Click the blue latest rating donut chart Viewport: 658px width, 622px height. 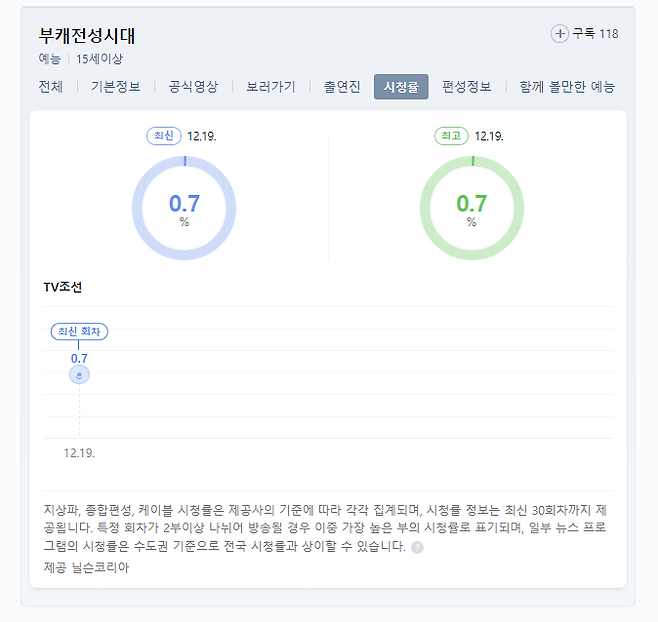coord(184,208)
